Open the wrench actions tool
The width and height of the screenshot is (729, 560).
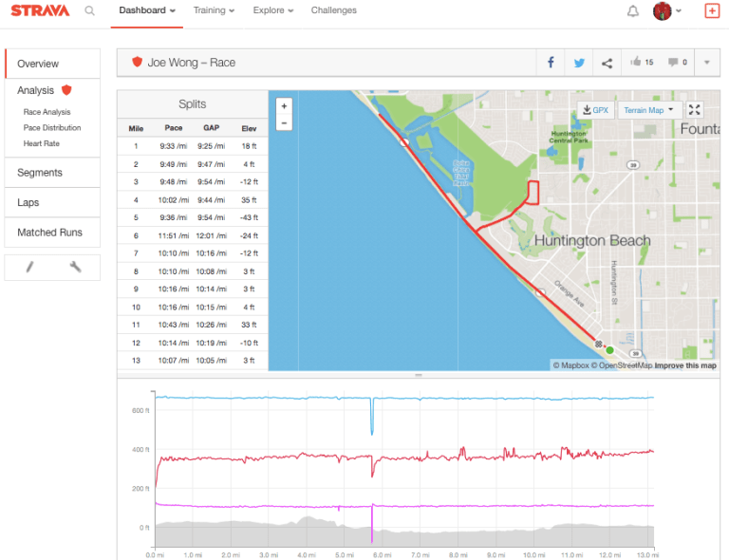[76, 268]
